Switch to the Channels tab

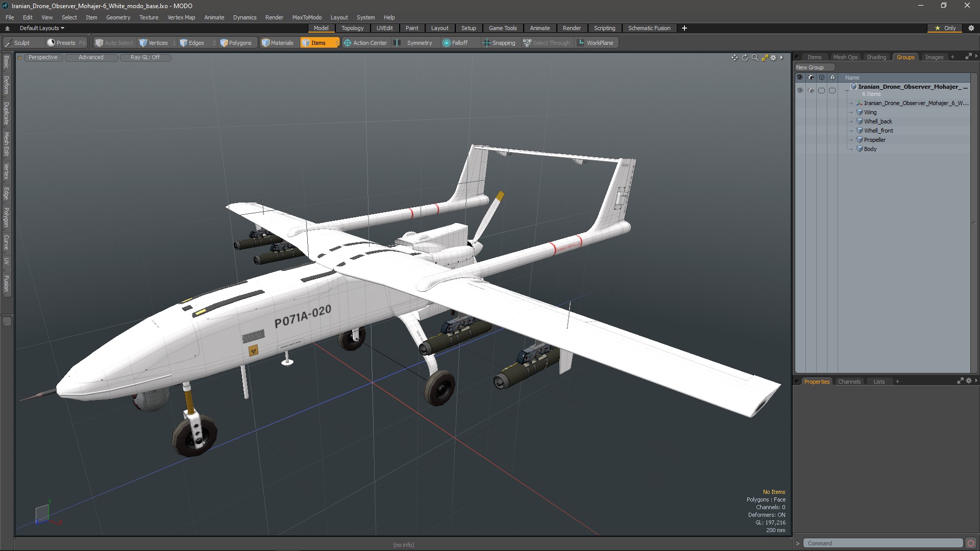849,382
